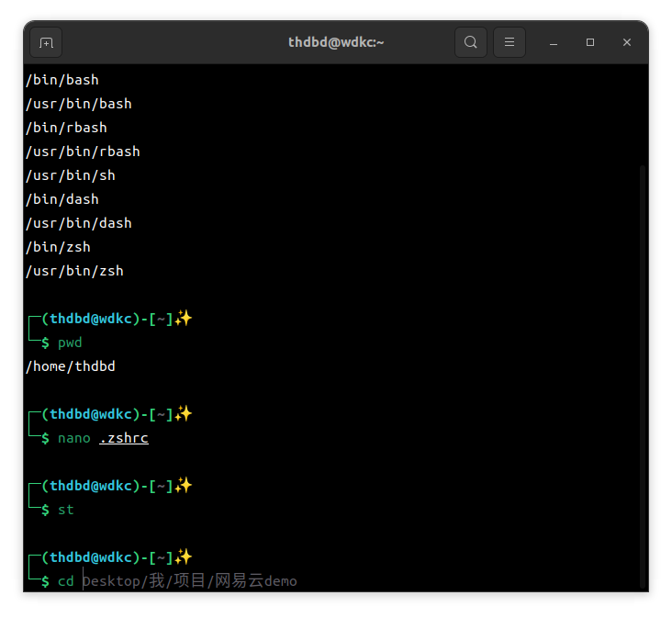Click the Desktop/我/项目/网易云demo autosuggestion
The height and width of the screenshot is (618, 672).
(190, 581)
